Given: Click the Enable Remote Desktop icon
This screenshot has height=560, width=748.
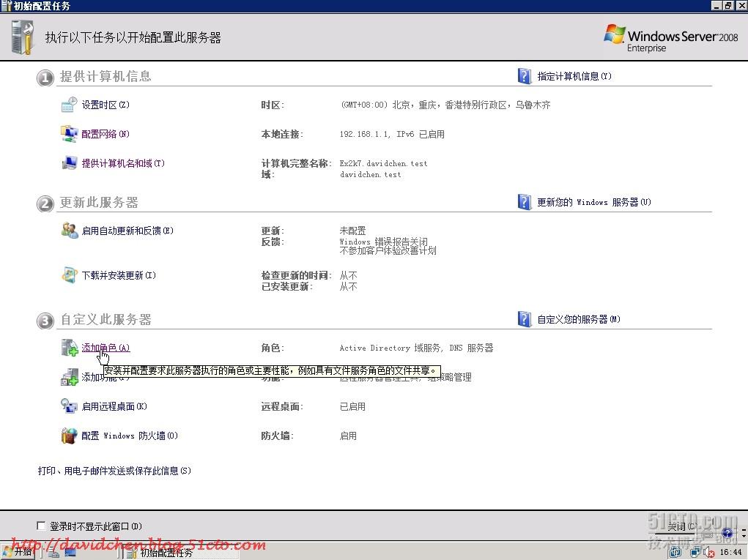Looking at the screenshot, I should pos(69,406).
